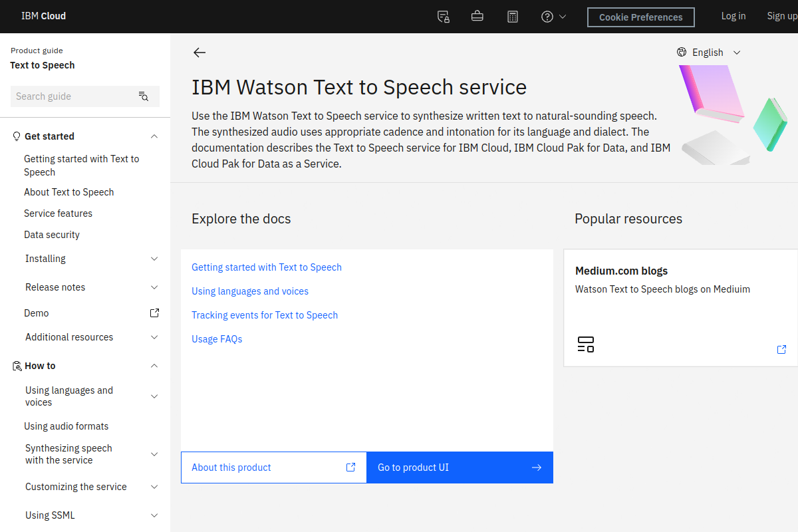Open Using audio formats in sidebar
Screen dimensions: 798x532
(x=66, y=426)
